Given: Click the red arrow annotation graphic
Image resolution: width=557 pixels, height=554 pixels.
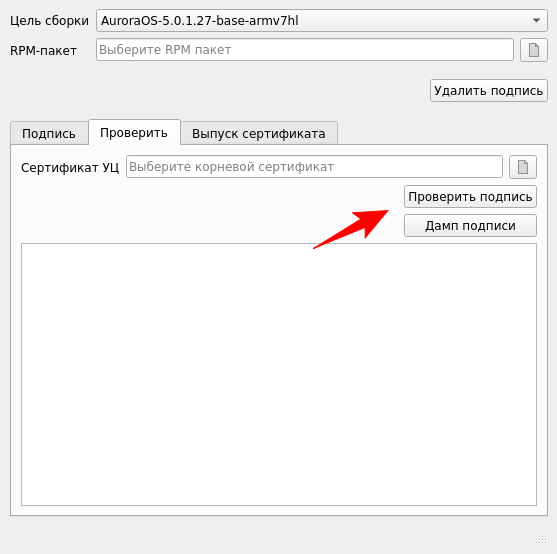Looking at the screenshot, I should (351, 229).
